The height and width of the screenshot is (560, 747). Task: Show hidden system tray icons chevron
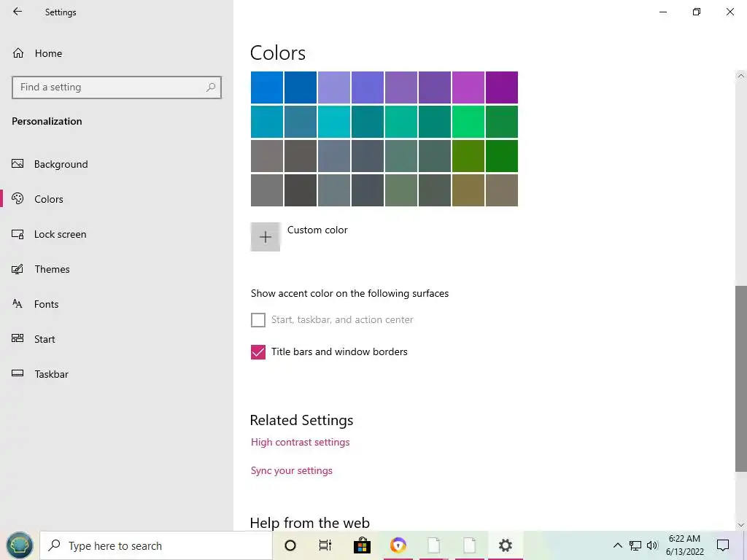(x=617, y=545)
